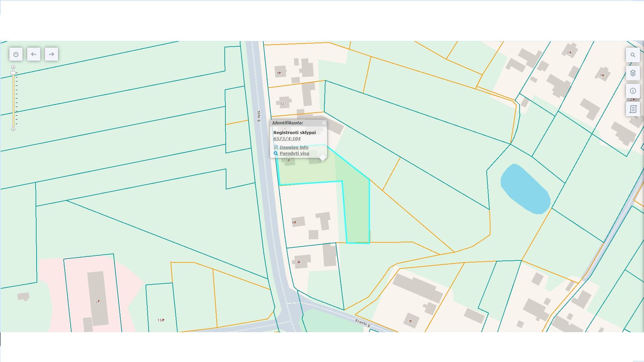644x362 pixels.
Task: Click the highlighted cyan parcel
Action: [356, 201]
